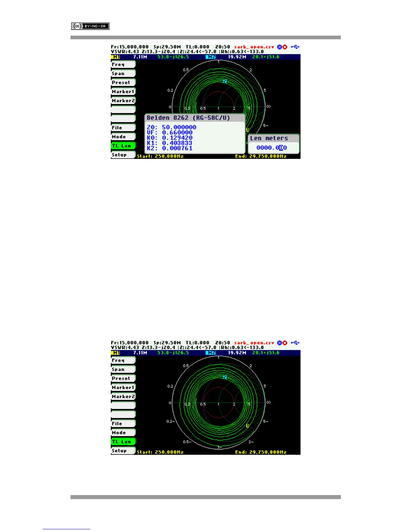
Task: Select the cyan marker 2 on the upper Smith chart
Action: click(x=225, y=82)
